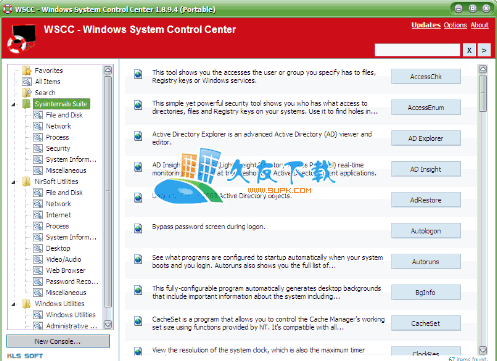Launch the CacheSet tool
The height and width of the screenshot is (361, 497).
(x=426, y=323)
